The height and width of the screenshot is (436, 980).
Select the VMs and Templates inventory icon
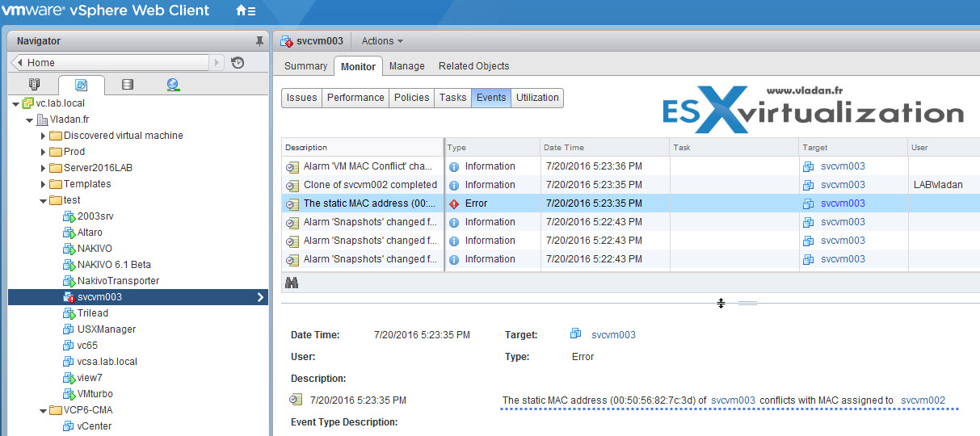tap(81, 85)
